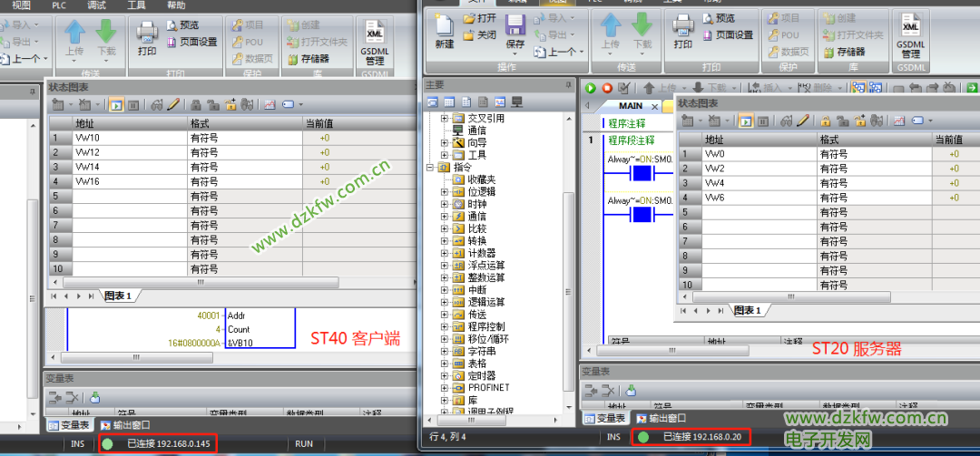This screenshot has width=980, height=456.
Task: Toggle chart status monitoring in left status chart
Action: tap(116, 105)
